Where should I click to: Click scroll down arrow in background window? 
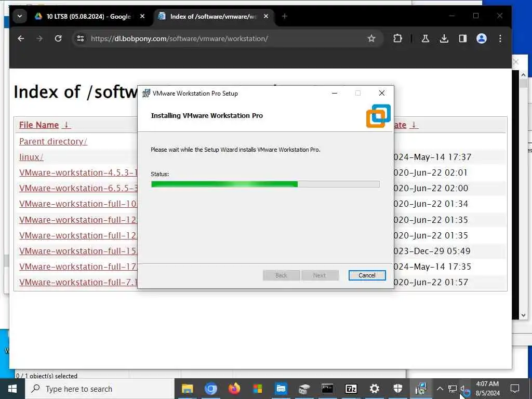pyautogui.click(x=523, y=315)
